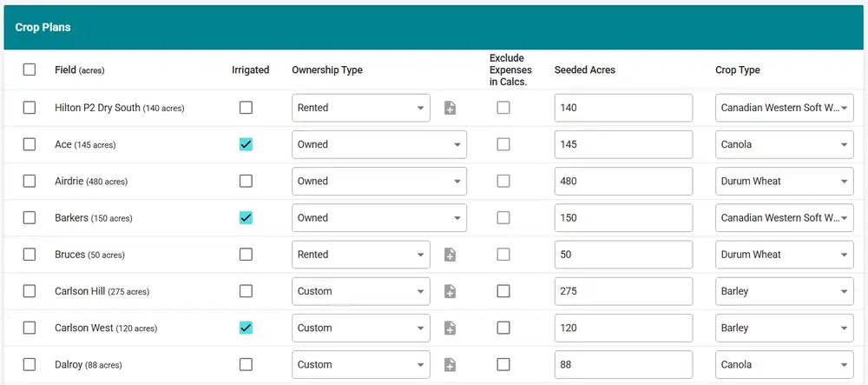This screenshot has height=385, width=868.
Task: Open Crop Type dropdown for Carlson Hill
Action: 785,291
